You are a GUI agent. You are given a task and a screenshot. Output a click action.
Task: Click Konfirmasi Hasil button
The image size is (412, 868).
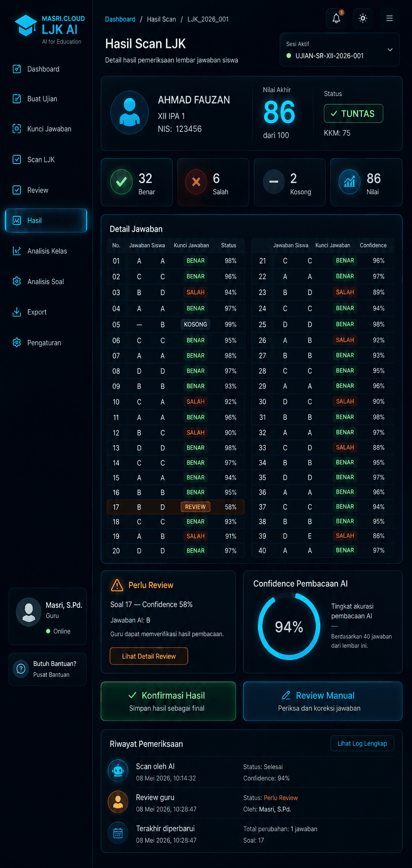168,701
